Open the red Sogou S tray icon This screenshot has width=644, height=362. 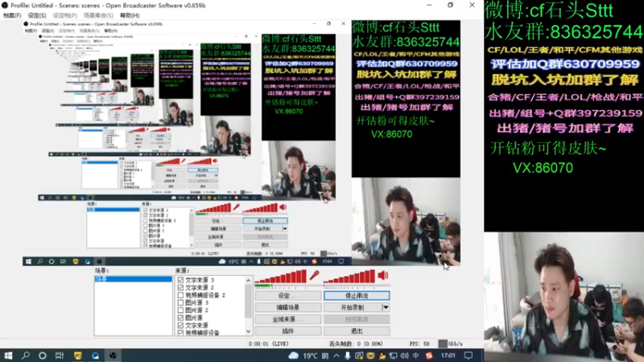pyautogui.click(x=429, y=356)
